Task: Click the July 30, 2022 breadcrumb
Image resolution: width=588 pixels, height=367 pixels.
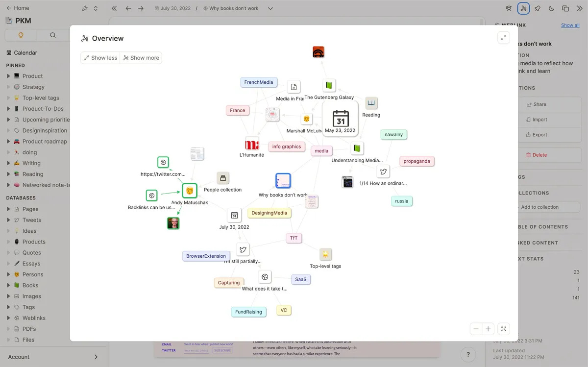Action: [x=172, y=8]
